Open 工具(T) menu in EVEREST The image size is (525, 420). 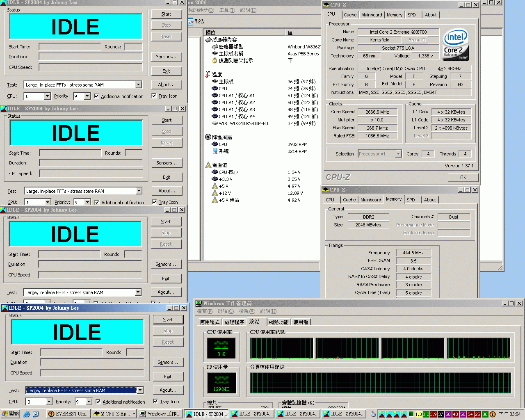(227, 10)
